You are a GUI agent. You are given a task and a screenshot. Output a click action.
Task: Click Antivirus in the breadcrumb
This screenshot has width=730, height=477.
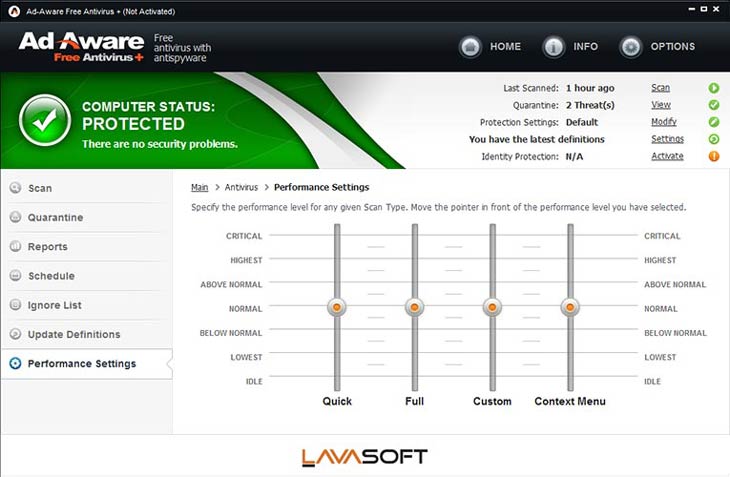click(241, 187)
